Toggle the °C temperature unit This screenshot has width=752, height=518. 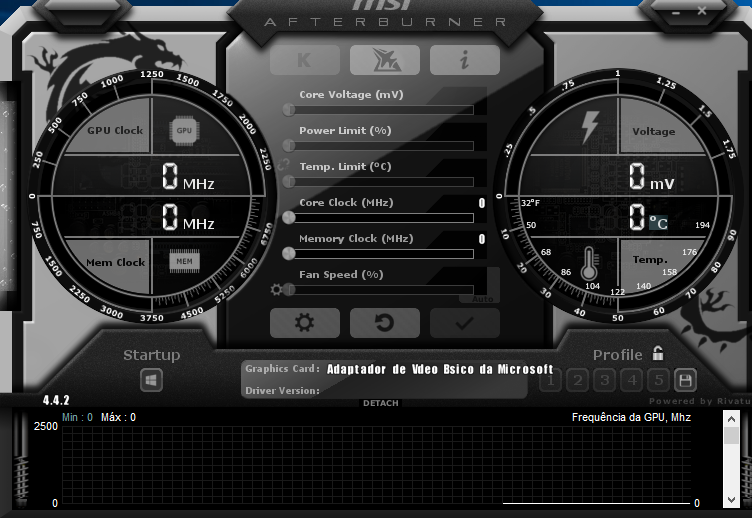658,223
